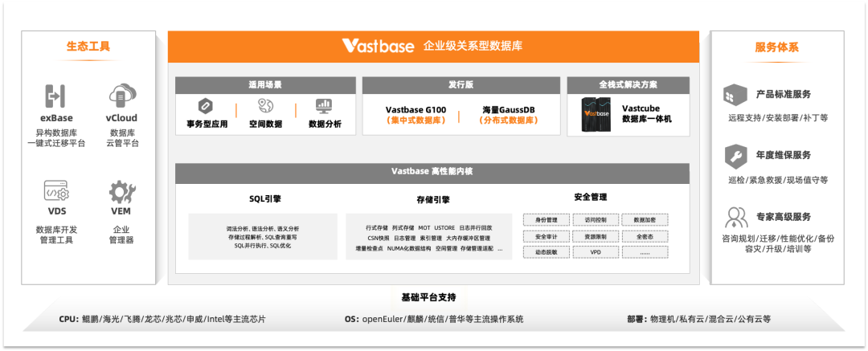The image size is (868, 351).
Task: Click the 专家高级服务 people icon
Action: [x=737, y=218]
